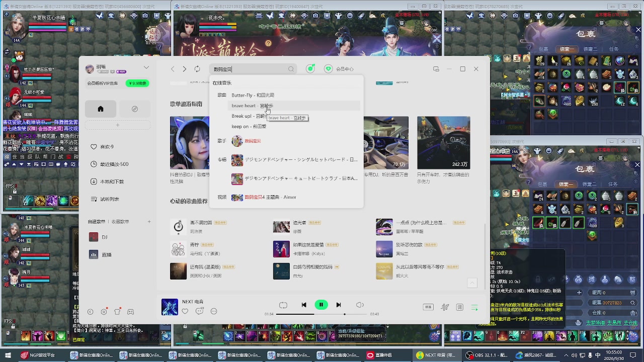Toggle the loop playback mode
644x362 pixels.
283,305
